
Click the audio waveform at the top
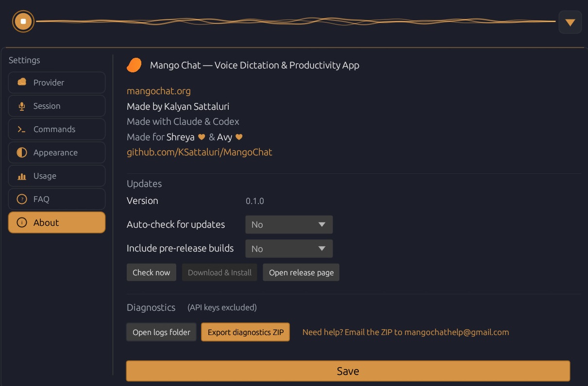point(291,21)
